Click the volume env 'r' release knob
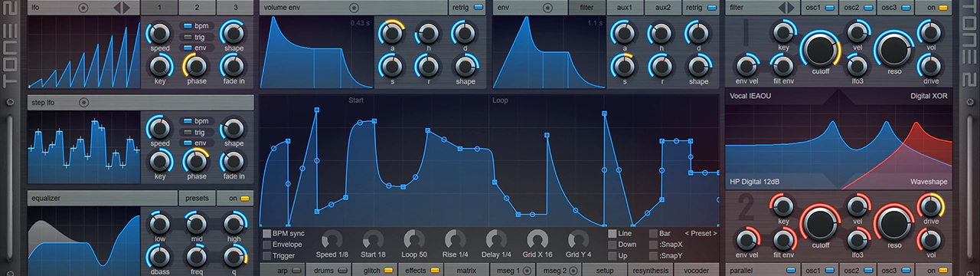The height and width of the screenshot is (276, 980). [x=428, y=66]
